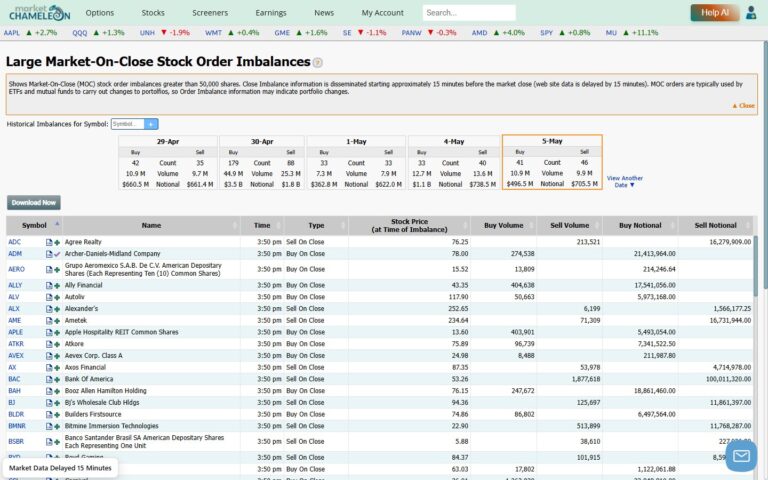Add ALV to watchlist with plus icon

57,297
